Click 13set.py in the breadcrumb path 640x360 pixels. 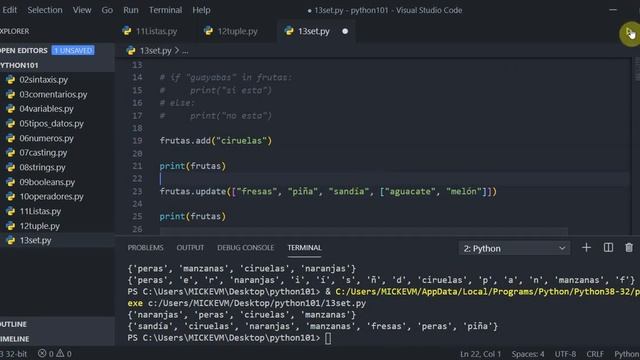[156, 51]
